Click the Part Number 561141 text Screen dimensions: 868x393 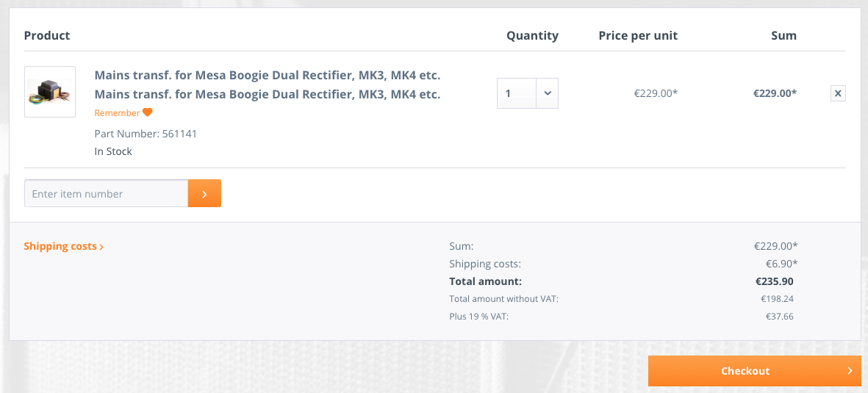[146, 134]
